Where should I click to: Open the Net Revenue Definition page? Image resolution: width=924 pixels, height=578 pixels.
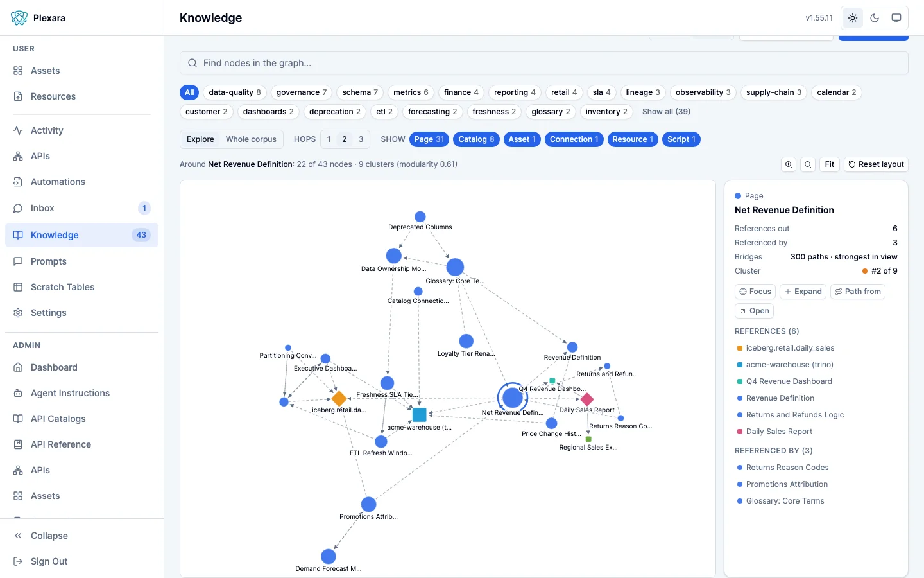754,311
